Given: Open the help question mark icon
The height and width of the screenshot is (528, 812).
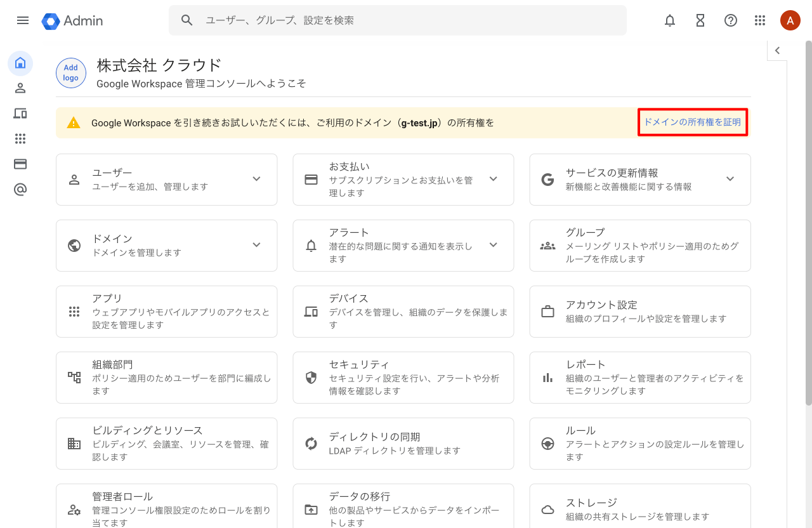Looking at the screenshot, I should pyautogui.click(x=731, y=20).
